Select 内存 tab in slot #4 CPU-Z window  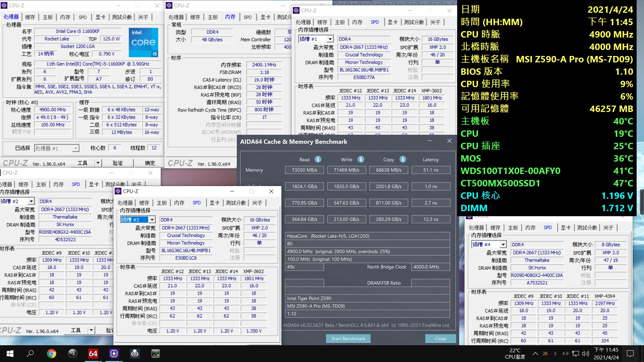point(530,228)
